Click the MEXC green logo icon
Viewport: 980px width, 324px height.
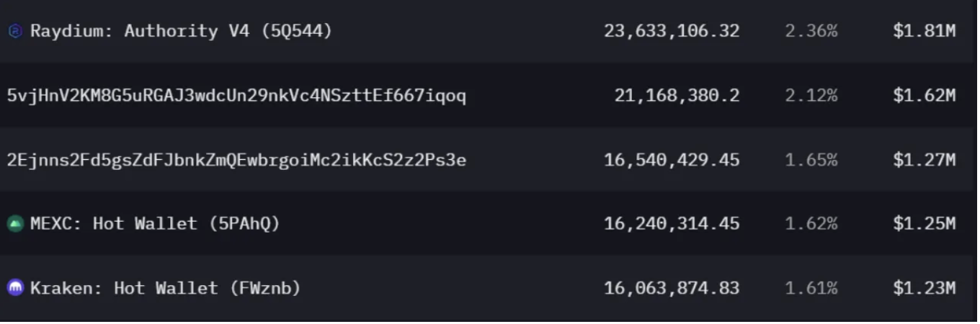(x=15, y=225)
